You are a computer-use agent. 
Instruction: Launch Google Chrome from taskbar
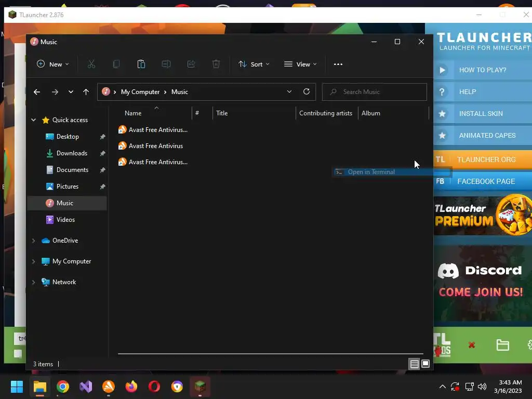pyautogui.click(x=63, y=387)
